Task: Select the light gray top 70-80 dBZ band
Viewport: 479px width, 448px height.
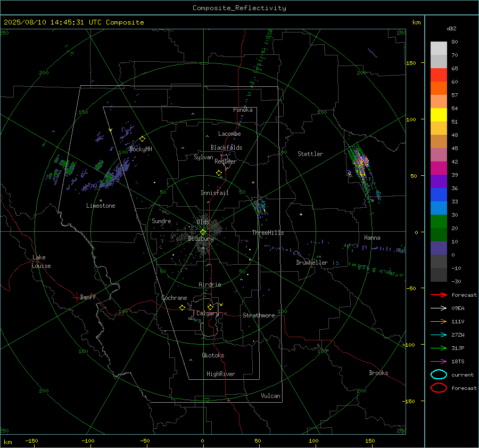Action: coord(439,48)
